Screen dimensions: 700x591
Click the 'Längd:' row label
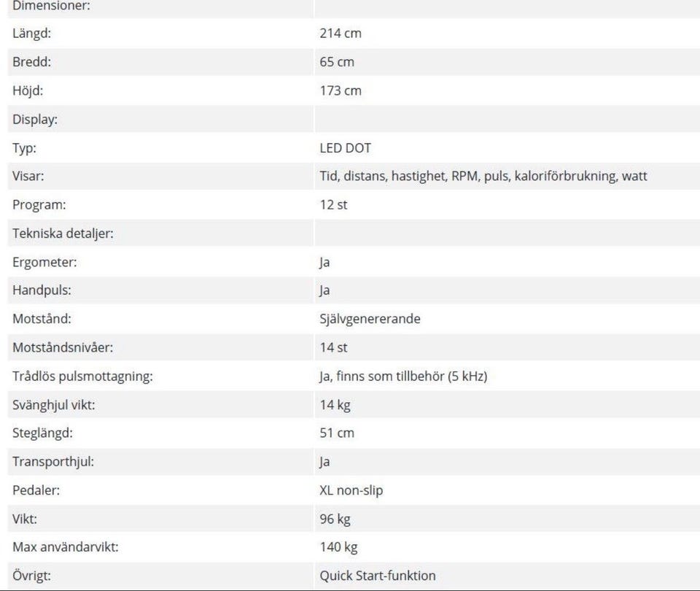click(x=32, y=34)
